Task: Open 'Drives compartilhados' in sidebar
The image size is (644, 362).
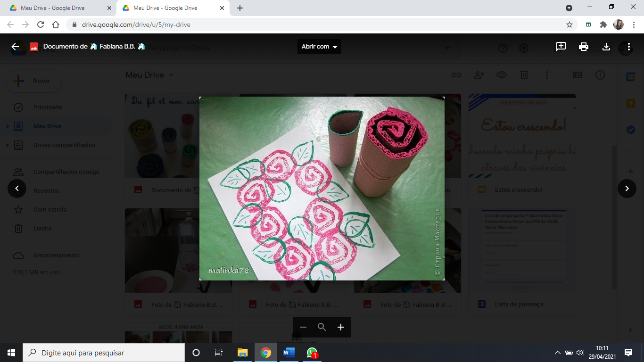Action: [64, 145]
